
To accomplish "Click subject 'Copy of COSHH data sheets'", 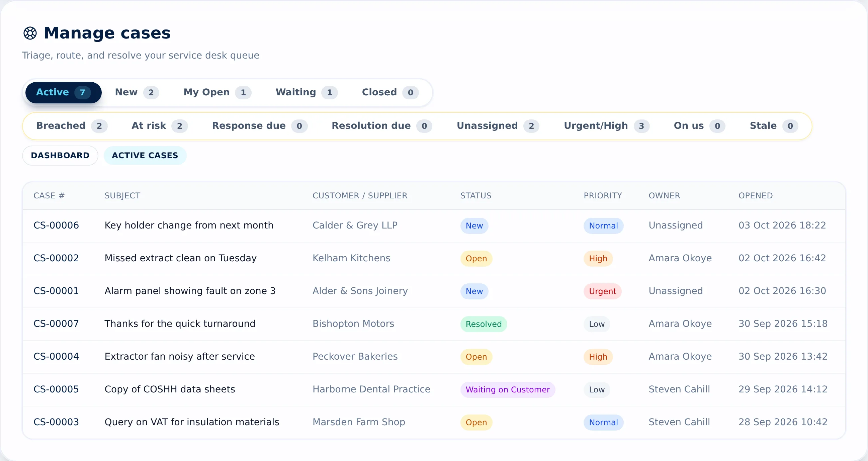I will click(x=170, y=389).
